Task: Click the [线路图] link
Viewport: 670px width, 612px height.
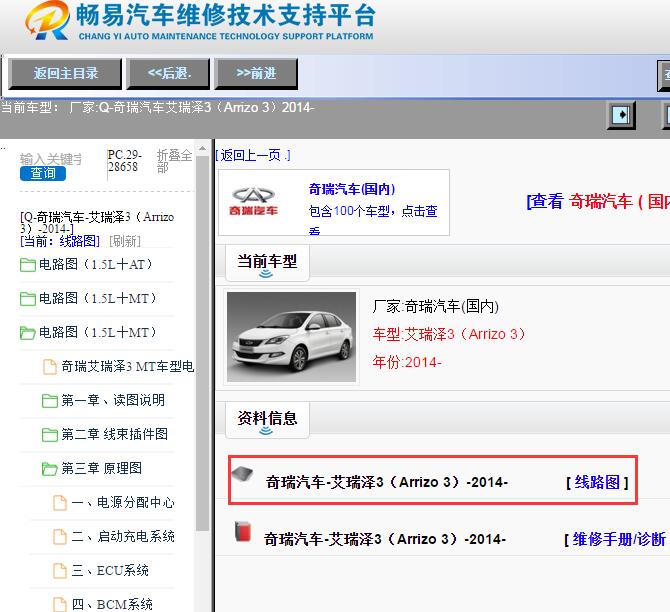Action: coord(597,483)
